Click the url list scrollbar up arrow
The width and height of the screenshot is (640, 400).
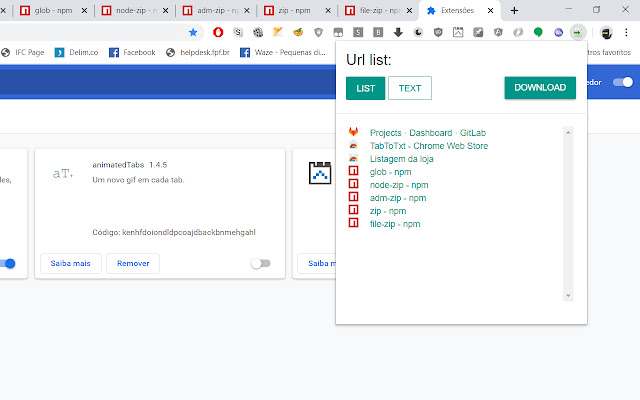[568, 132]
